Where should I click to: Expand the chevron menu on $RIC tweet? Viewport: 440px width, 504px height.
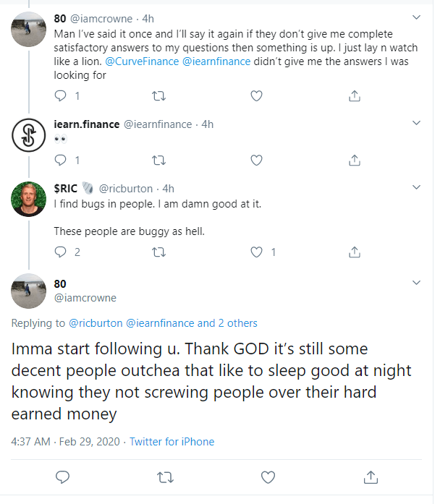pos(416,187)
